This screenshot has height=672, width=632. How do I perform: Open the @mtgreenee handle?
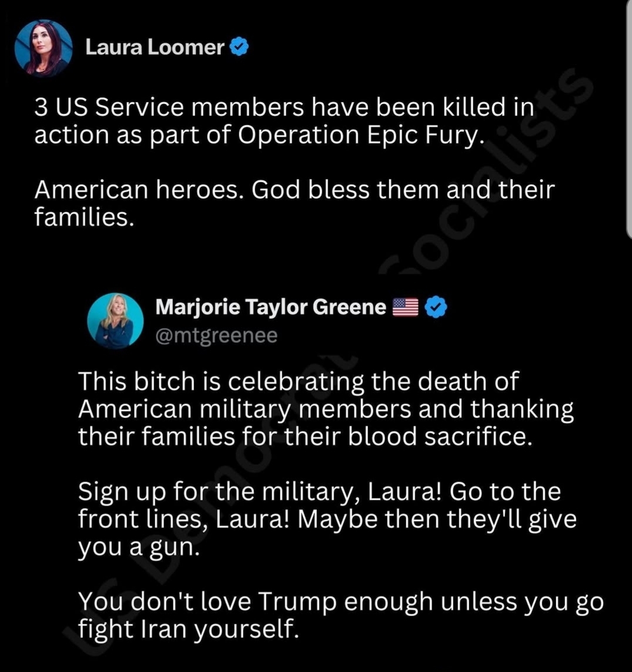click(216, 335)
